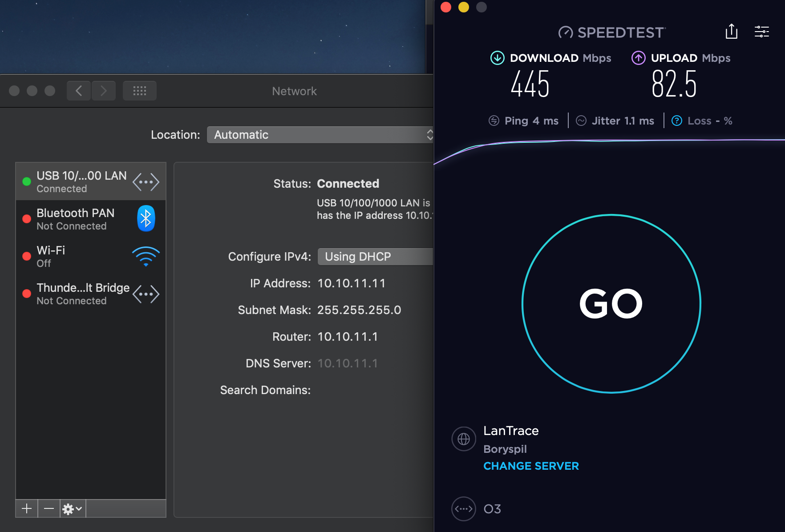Image resolution: width=785 pixels, height=532 pixels.
Task: Click the DNS Server field 10.10.11.1
Action: [348, 363]
